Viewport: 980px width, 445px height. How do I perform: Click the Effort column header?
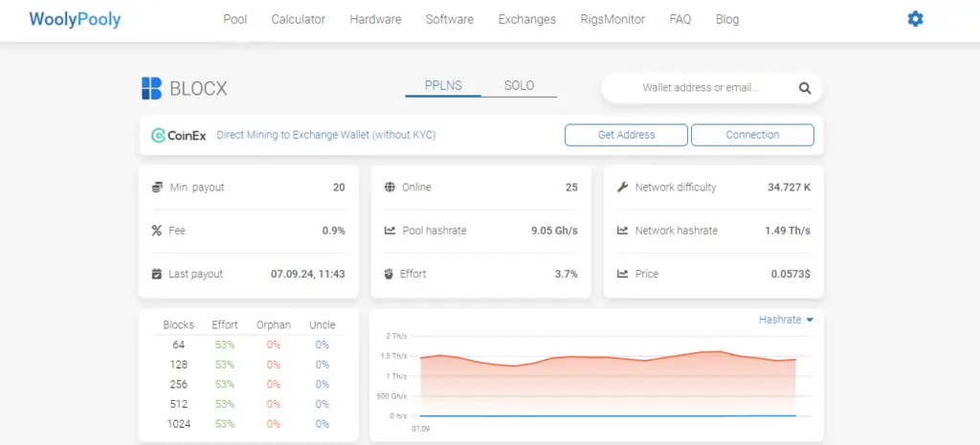pyautogui.click(x=224, y=325)
